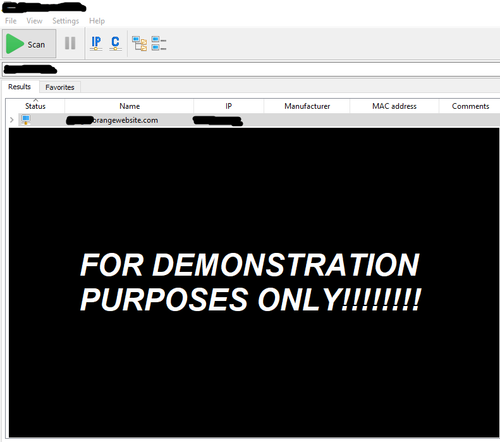Select the class C subnet icon
Image resolution: width=500 pixels, height=442 pixels.
pyautogui.click(x=115, y=43)
